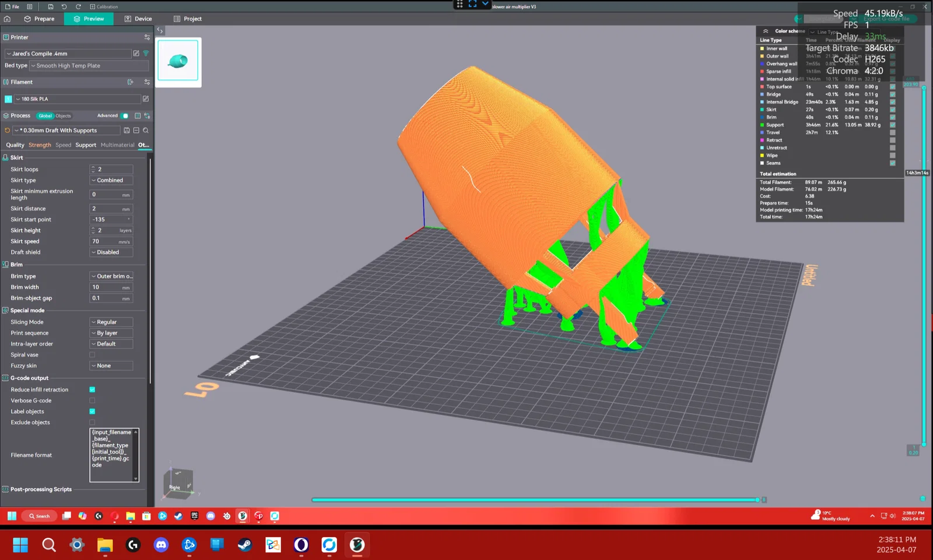Enable the Exclude objects checkbox
The width and height of the screenshot is (933, 560).
click(x=92, y=422)
